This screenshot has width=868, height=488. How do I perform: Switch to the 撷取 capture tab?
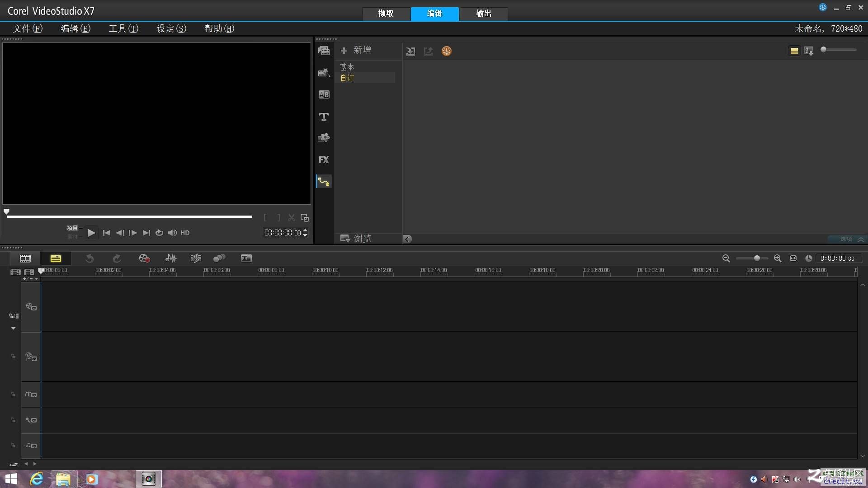tap(386, 14)
